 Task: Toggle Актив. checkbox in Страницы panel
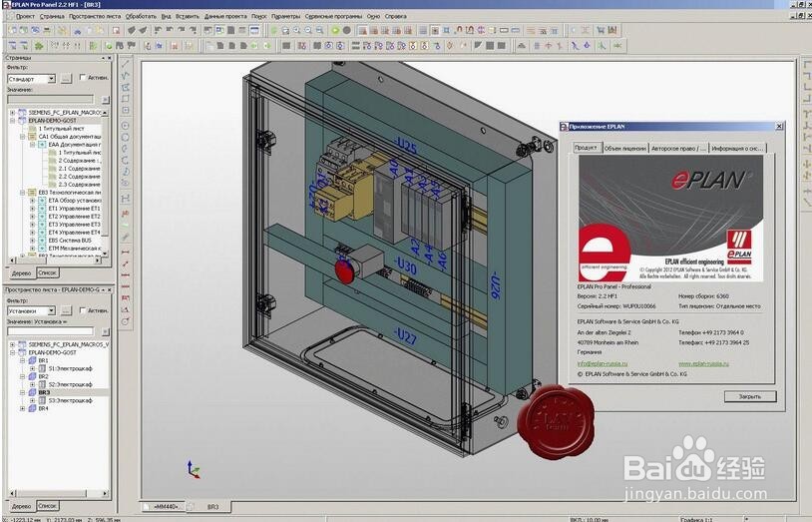coord(83,77)
